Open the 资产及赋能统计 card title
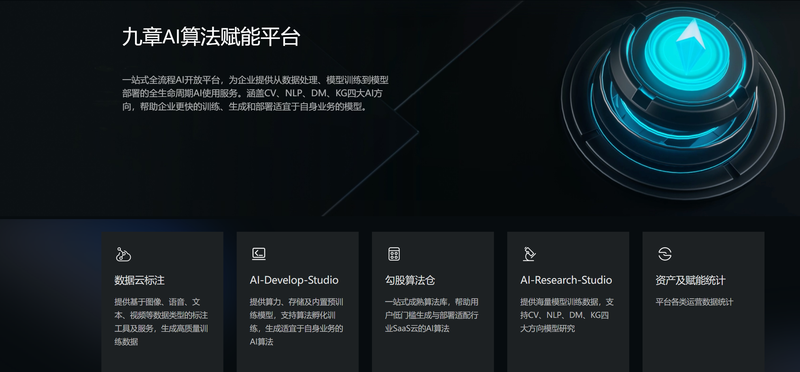Image resolution: width=800 pixels, height=372 pixels. point(690,280)
